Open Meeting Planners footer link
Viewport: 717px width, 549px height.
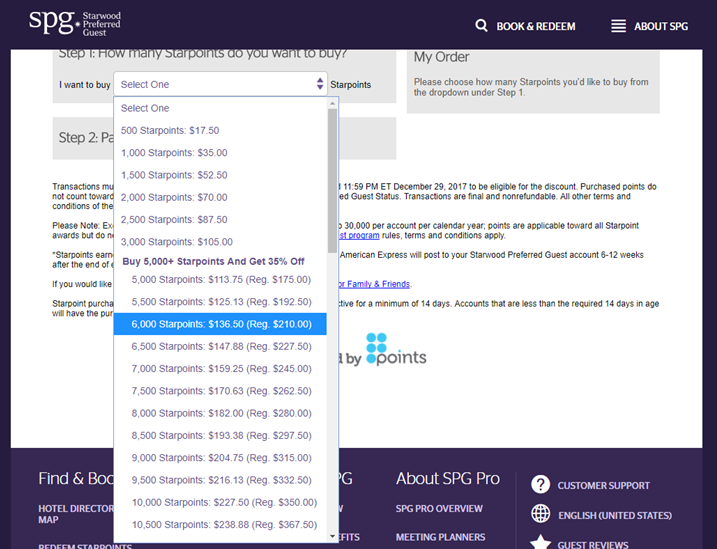coord(440,537)
